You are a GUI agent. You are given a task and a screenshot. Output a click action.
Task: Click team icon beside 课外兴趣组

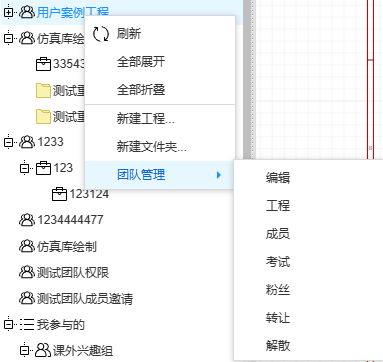pyautogui.click(x=43, y=350)
